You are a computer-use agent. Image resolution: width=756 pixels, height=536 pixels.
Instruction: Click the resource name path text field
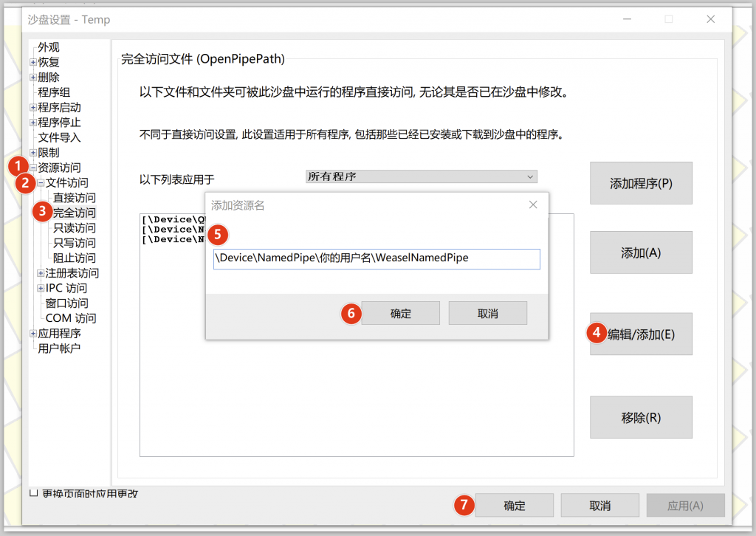point(377,258)
